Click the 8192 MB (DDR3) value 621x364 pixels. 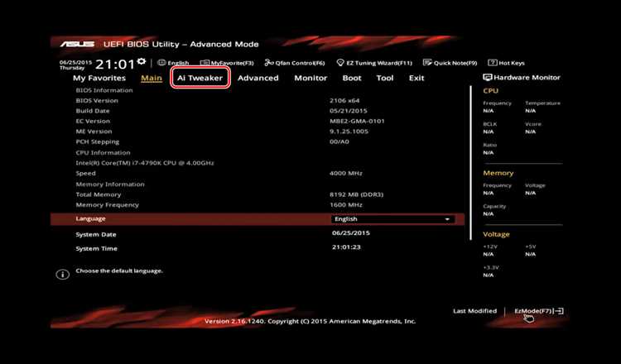click(356, 194)
